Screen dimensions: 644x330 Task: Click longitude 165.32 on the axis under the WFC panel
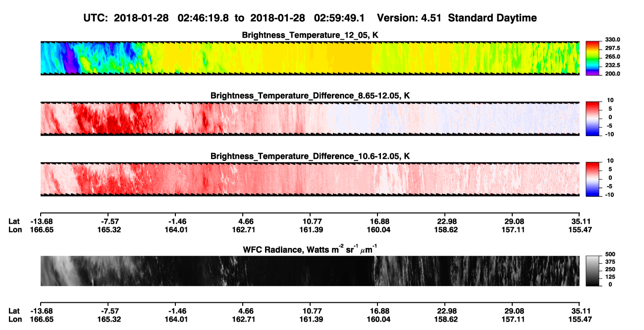108,319
